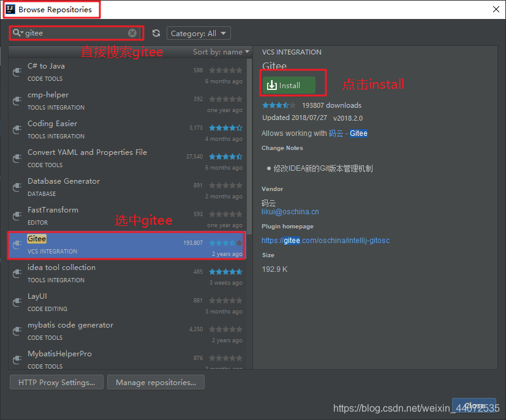Select the LayUI plugin
The height and width of the screenshot is (420, 506).
(127, 302)
